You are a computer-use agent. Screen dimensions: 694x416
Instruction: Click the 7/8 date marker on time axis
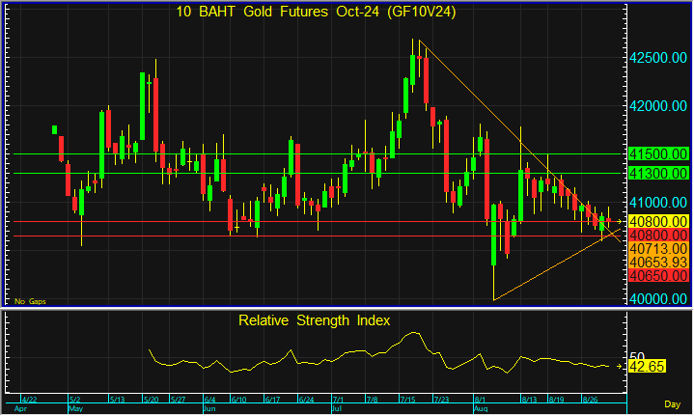click(372, 400)
